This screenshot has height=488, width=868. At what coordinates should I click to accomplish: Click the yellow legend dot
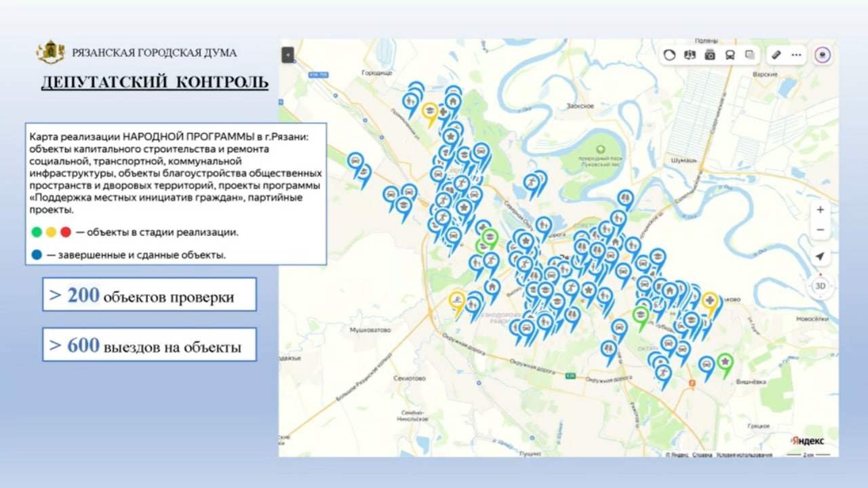pyautogui.click(x=51, y=232)
